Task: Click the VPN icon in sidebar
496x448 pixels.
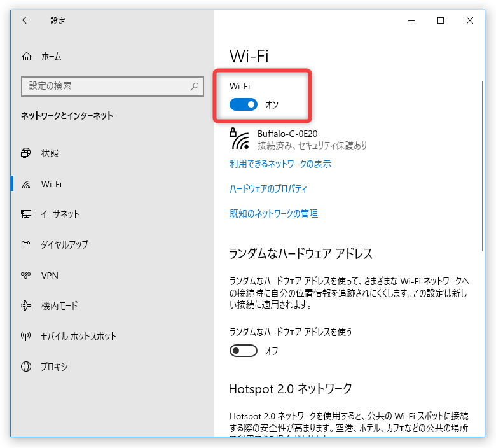Action: (26, 275)
